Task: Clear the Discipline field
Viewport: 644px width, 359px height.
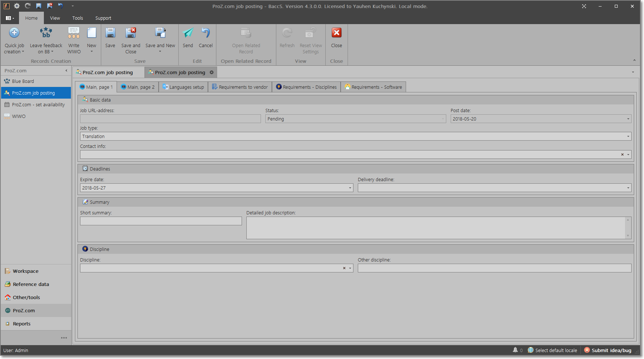Action: (344, 268)
